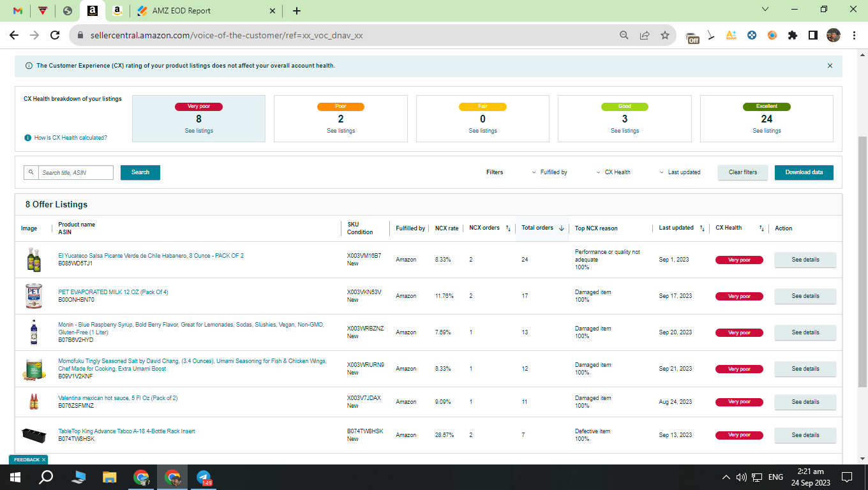
Task: Close the AMZ EOD Report tab
Action: pyautogui.click(x=273, y=11)
